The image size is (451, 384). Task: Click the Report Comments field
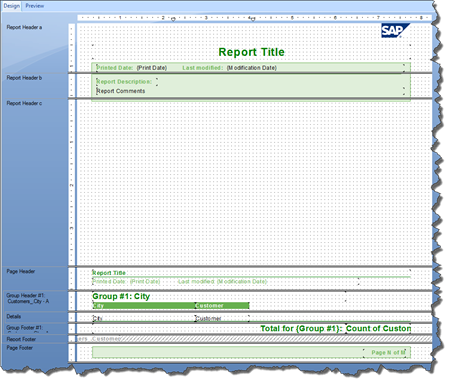point(121,91)
